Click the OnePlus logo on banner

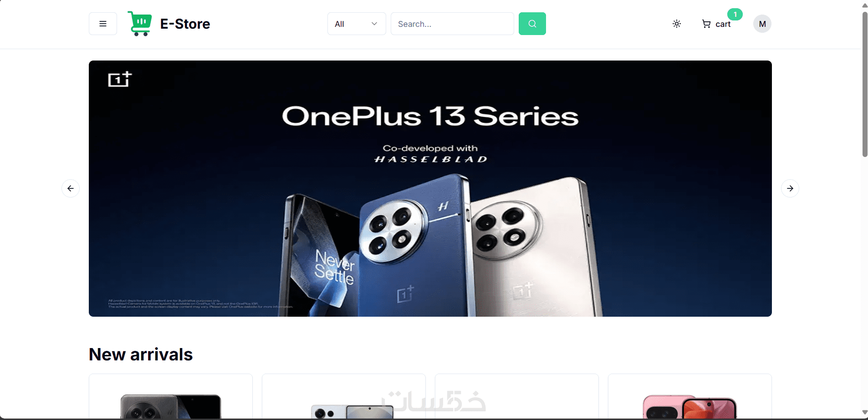click(x=120, y=79)
